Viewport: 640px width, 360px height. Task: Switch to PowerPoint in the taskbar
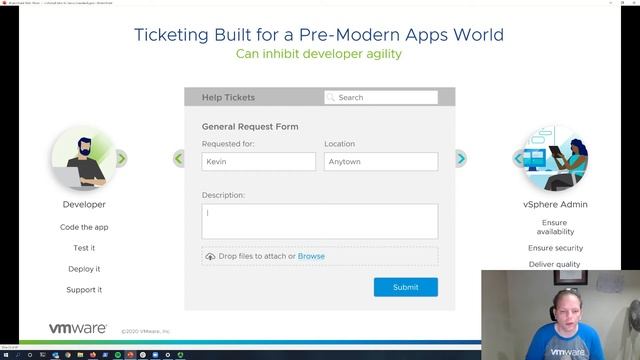pyautogui.click(x=130, y=355)
